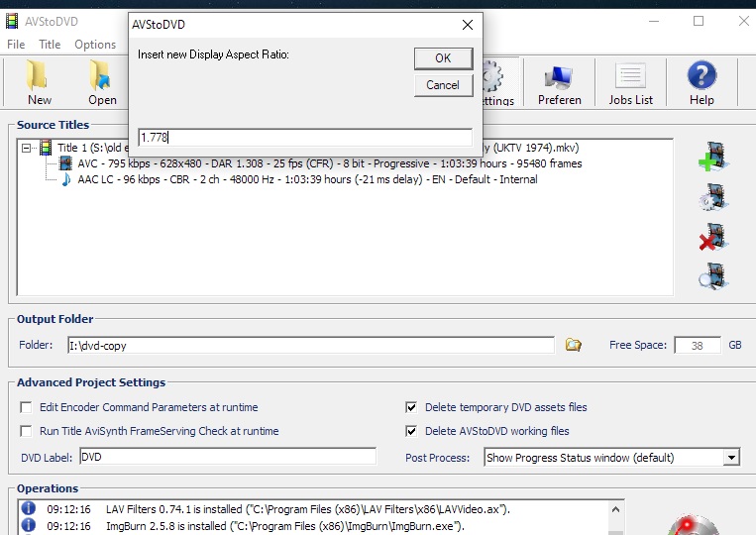
Task: Click the info icon for ImgBurn log entry
Action: 29,525
